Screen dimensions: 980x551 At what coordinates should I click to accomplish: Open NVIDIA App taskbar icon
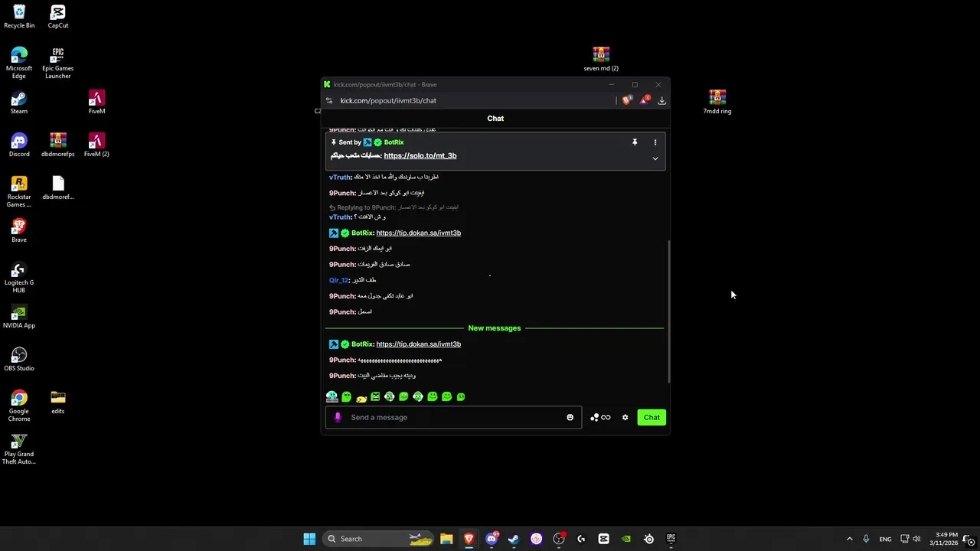[x=626, y=539]
